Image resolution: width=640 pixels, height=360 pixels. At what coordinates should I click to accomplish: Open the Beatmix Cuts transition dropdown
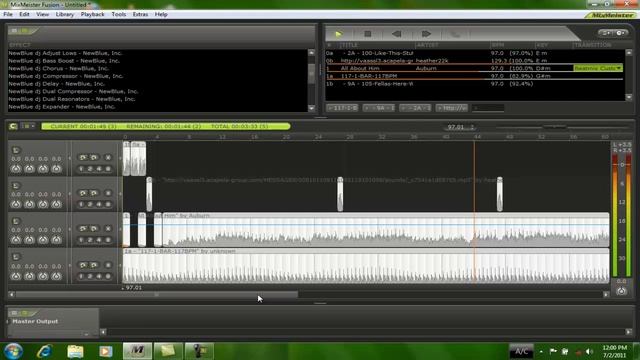[x=598, y=68]
